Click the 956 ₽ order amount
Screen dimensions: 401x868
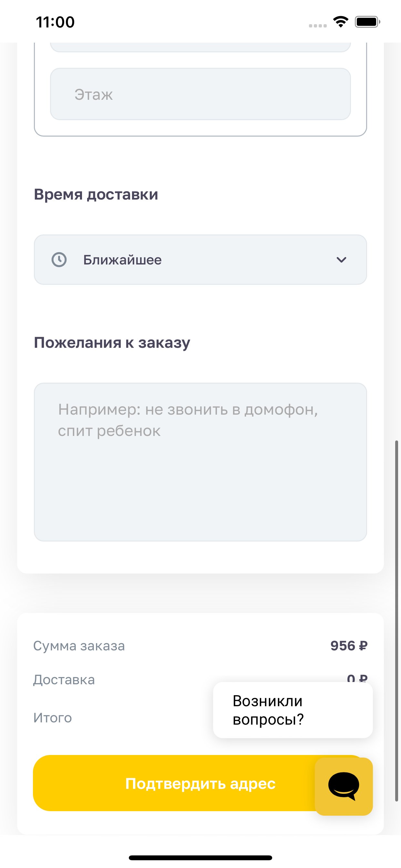tap(348, 646)
